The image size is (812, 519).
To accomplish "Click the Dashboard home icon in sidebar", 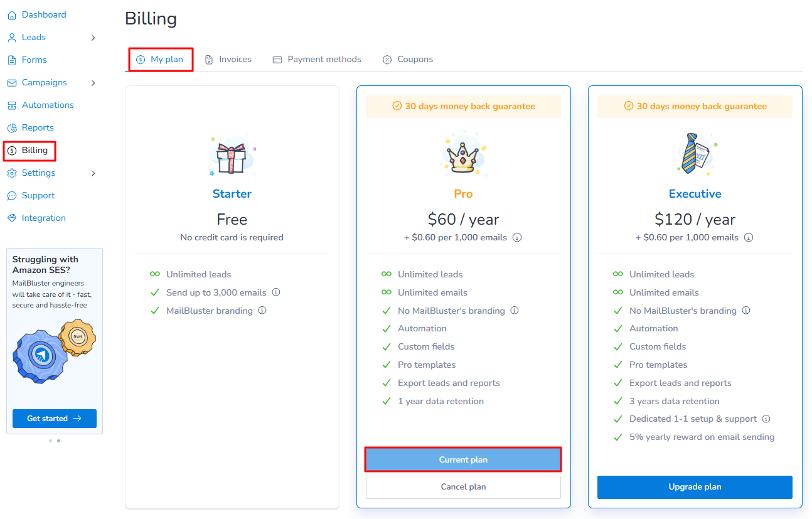I will (12, 15).
